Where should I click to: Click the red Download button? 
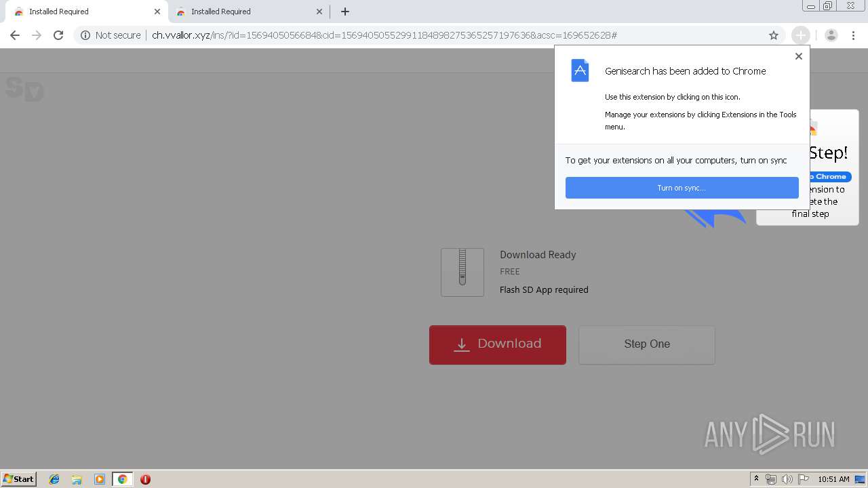click(x=498, y=344)
